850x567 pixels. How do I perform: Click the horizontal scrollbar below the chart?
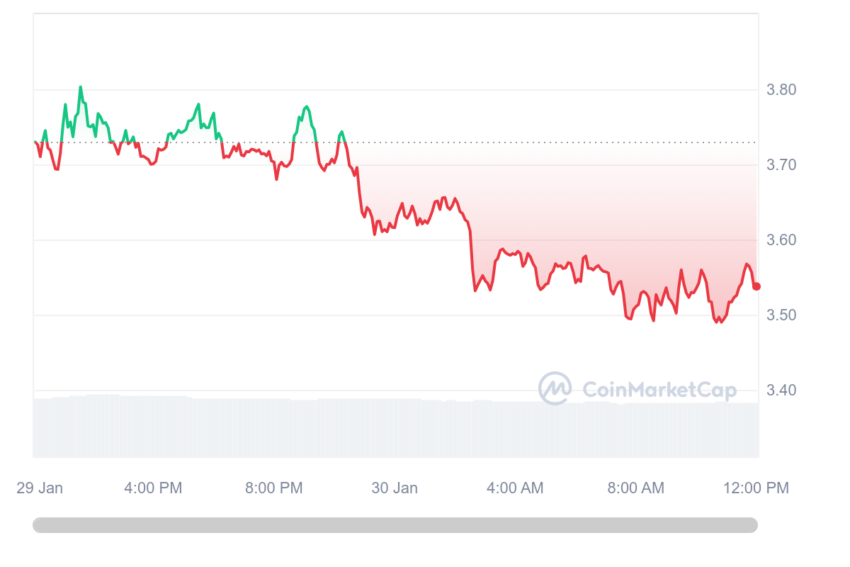tap(395, 525)
